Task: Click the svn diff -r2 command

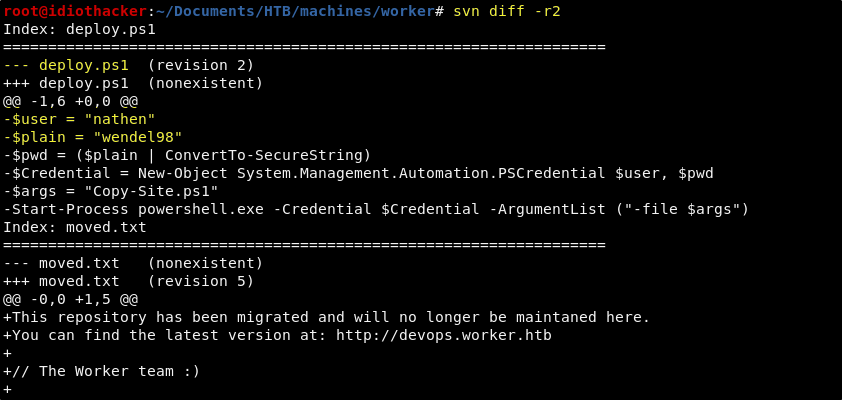Action: tap(507, 11)
